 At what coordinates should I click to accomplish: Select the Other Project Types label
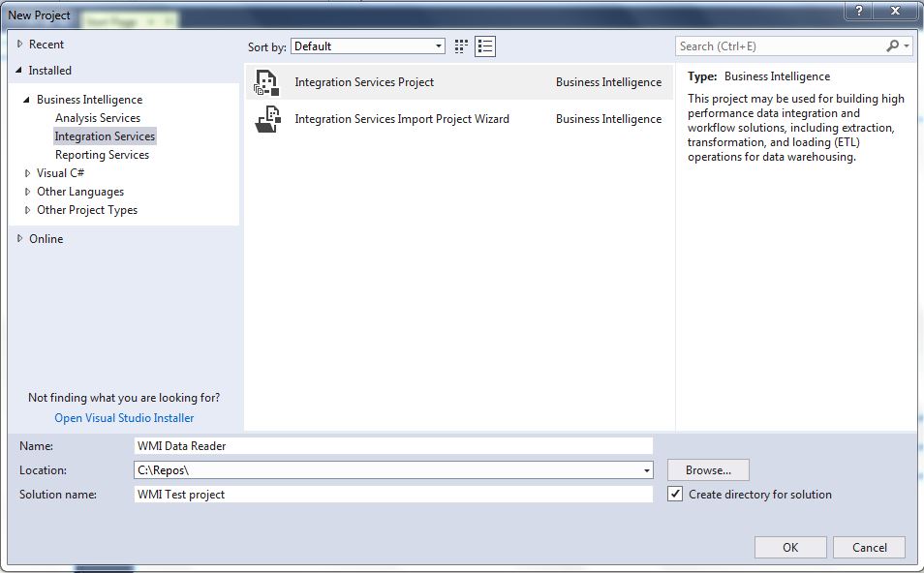click(86, 210)
